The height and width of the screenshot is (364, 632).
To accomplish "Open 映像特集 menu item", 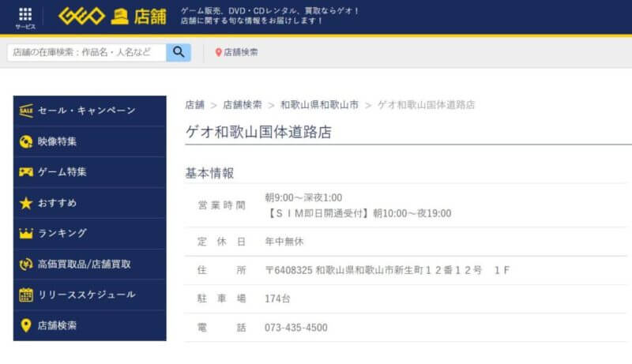I will 90,141.
